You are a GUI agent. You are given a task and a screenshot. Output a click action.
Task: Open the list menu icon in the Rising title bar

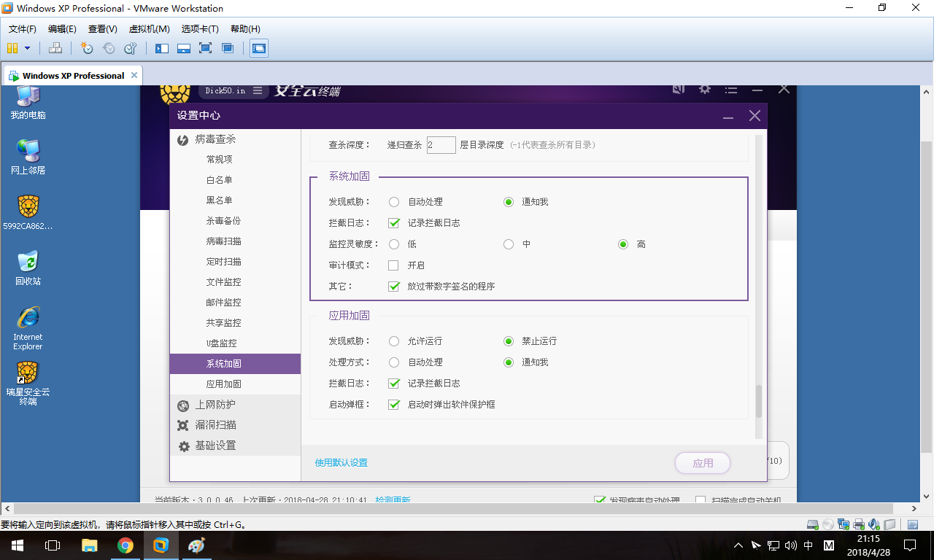(x=731, y=90)
